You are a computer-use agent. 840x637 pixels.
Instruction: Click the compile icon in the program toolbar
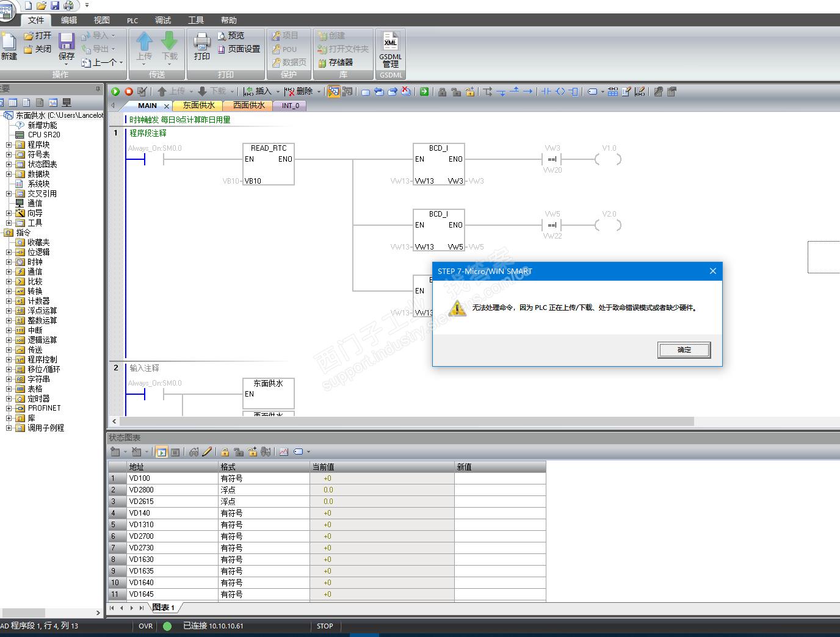coord(142,92)
